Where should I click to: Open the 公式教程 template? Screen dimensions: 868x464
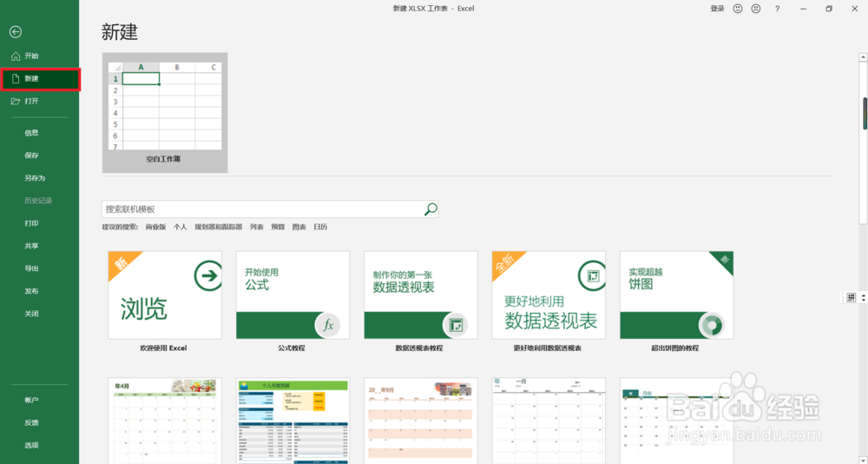(x=293, y=302)
